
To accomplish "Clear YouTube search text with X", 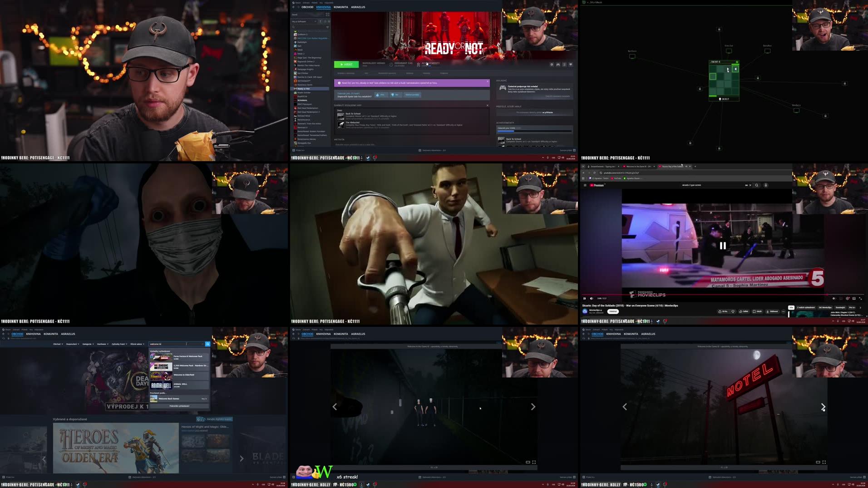I will (x=750, y=185).
